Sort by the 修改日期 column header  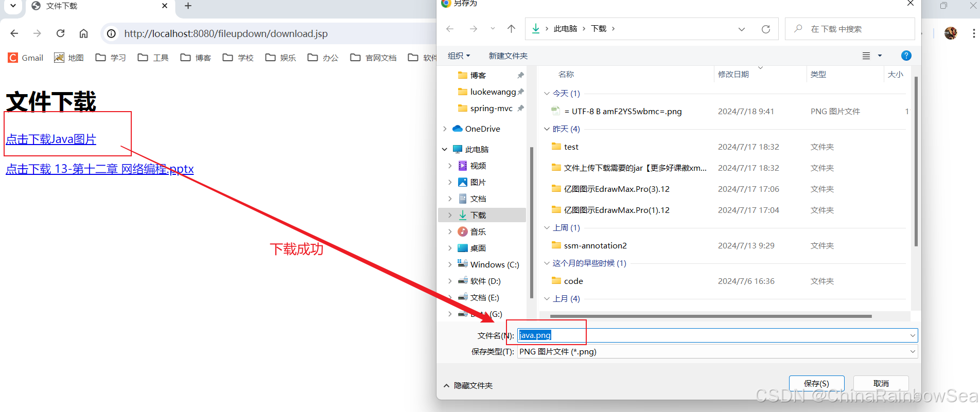click(x=733, y=75)
